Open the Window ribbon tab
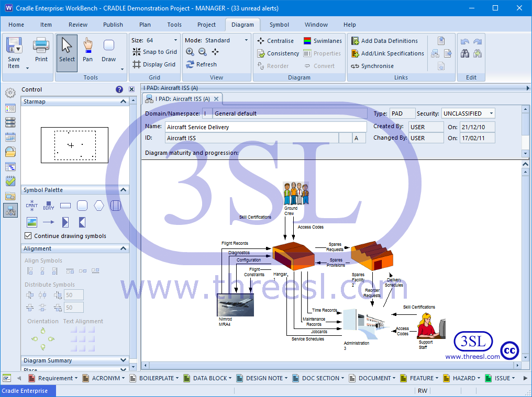532x397 pixels. click(316, 25)
